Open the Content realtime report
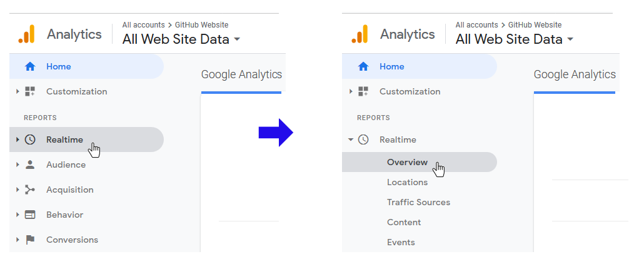Image resolution: width=644 pixels, height=264 pixels. [404, 222]
